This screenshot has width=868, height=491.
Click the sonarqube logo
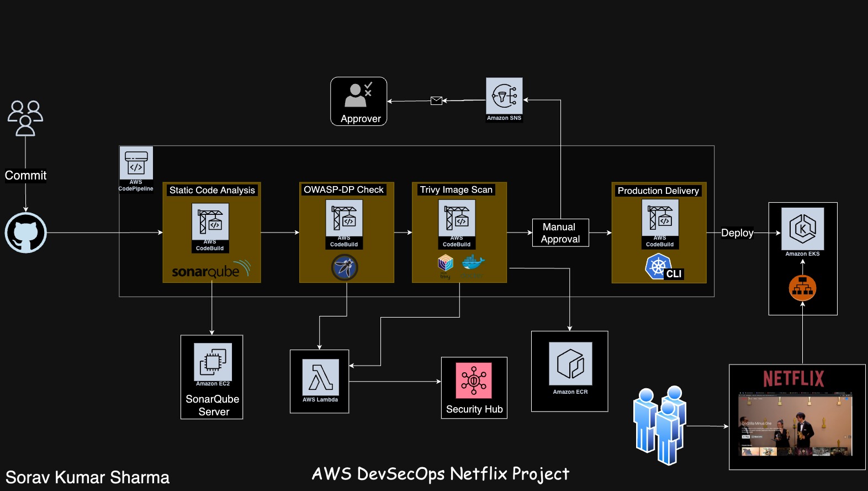211,270
